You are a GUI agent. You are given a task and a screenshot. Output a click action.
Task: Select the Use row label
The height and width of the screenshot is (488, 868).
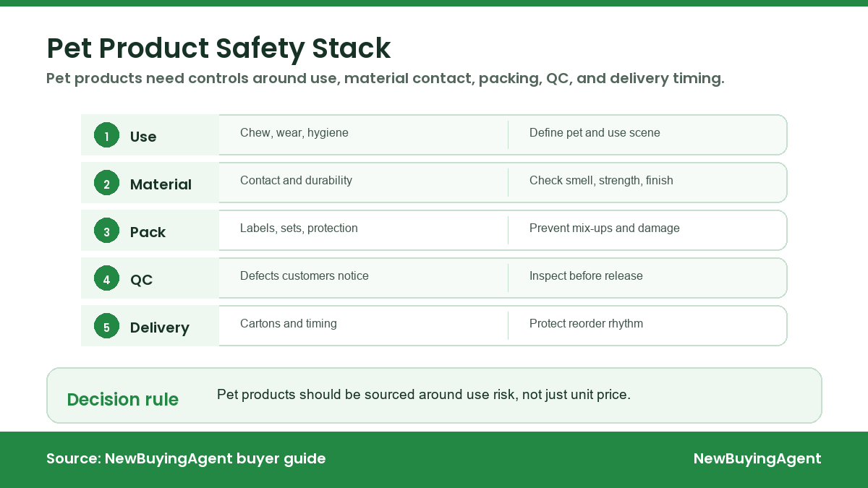click(x=143, y=137)
